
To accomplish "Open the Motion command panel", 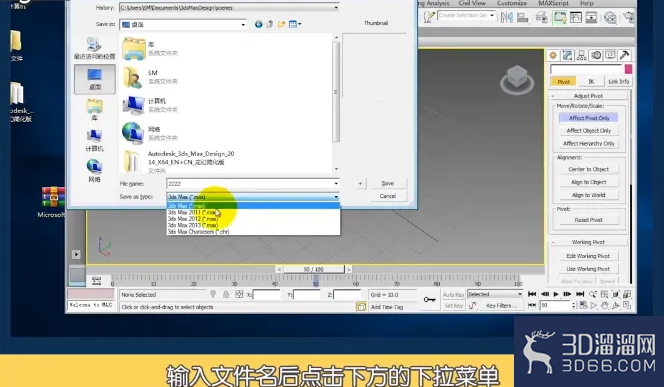I will [x=596, y=55].
